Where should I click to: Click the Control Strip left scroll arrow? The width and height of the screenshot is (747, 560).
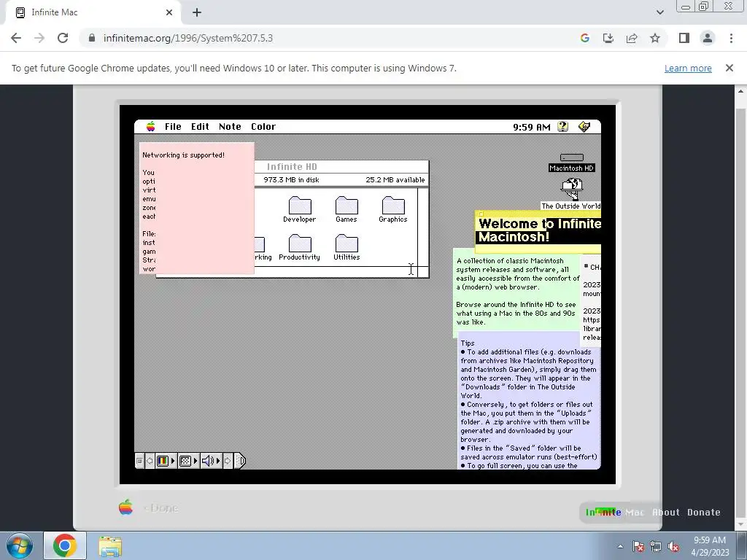point(150,461)
